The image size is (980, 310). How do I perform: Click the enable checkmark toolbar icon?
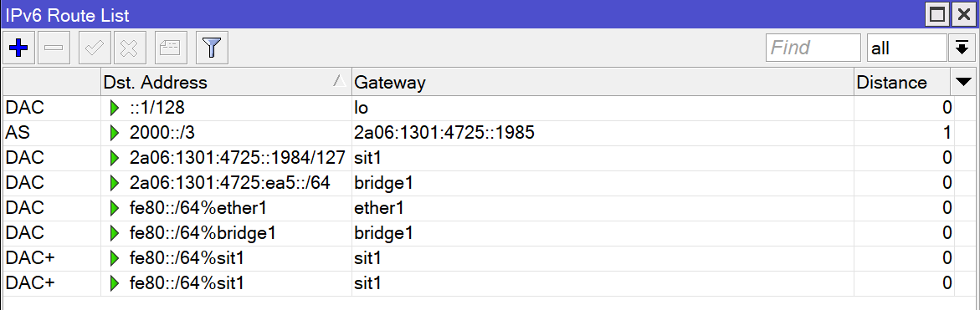[95, 48]
